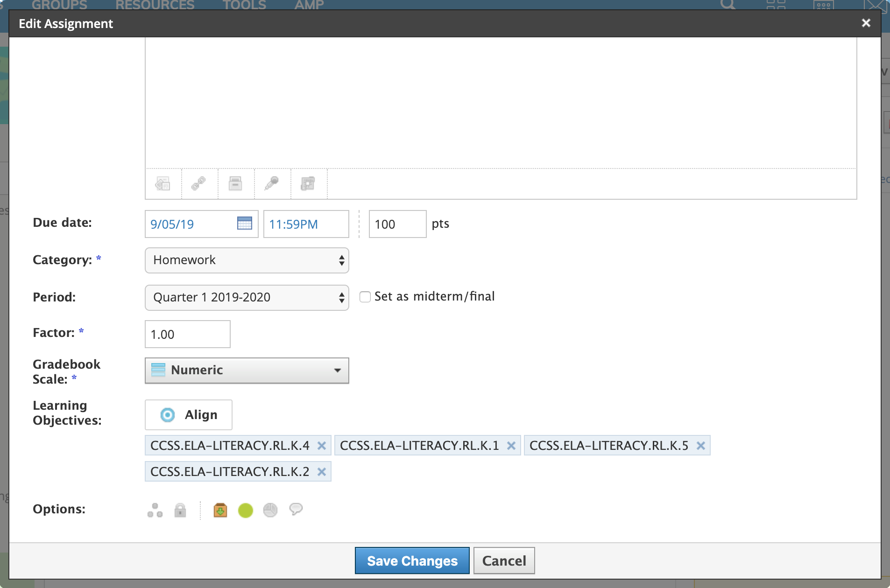Open the due date calendar picker
Image resolution: width=890 pixels, height=588 pixels.
pyautogui.click(x=244, y=224)
